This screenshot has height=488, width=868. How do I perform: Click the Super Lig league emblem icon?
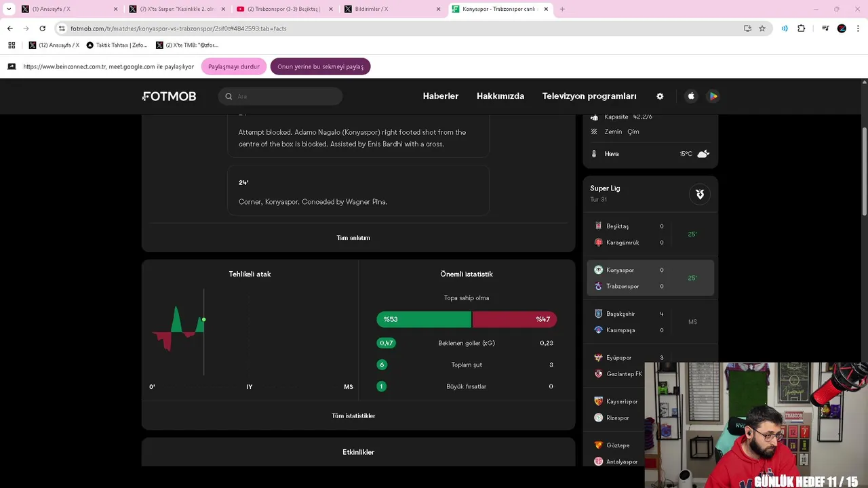click(x=700, y=195)
